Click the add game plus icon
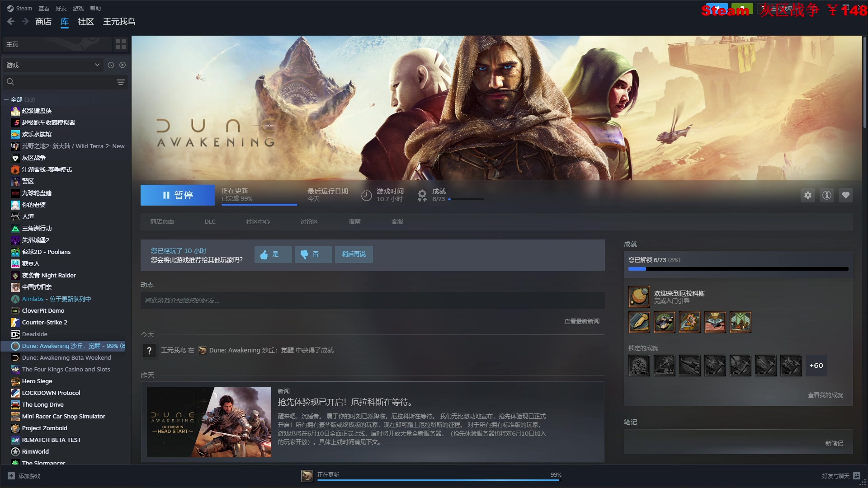Image resolution: width=868 pixels, height=488 pixels. (x=11, y=476)
